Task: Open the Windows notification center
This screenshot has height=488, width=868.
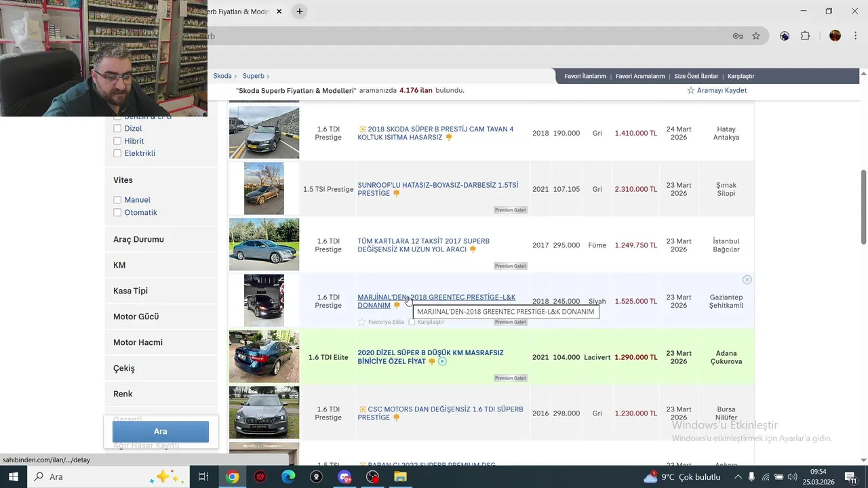Action: click(850, 476)
